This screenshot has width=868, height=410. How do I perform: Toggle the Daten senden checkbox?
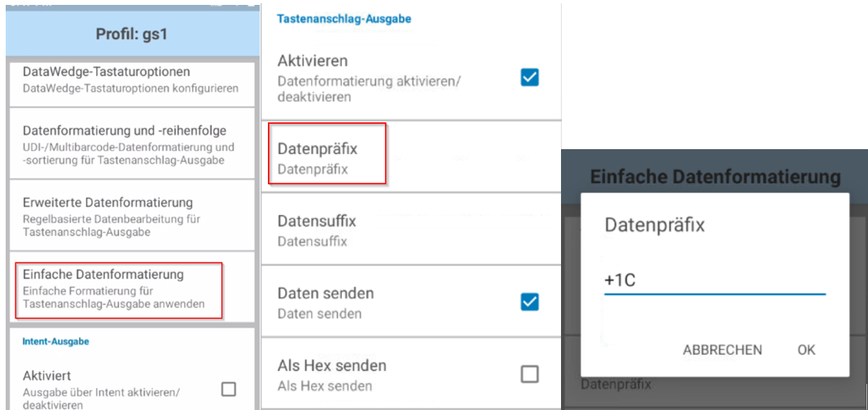point(529,302)
